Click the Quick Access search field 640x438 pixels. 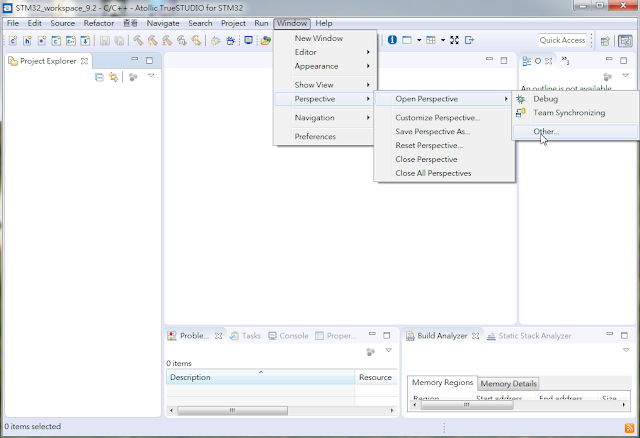click(x=562, y=40)
